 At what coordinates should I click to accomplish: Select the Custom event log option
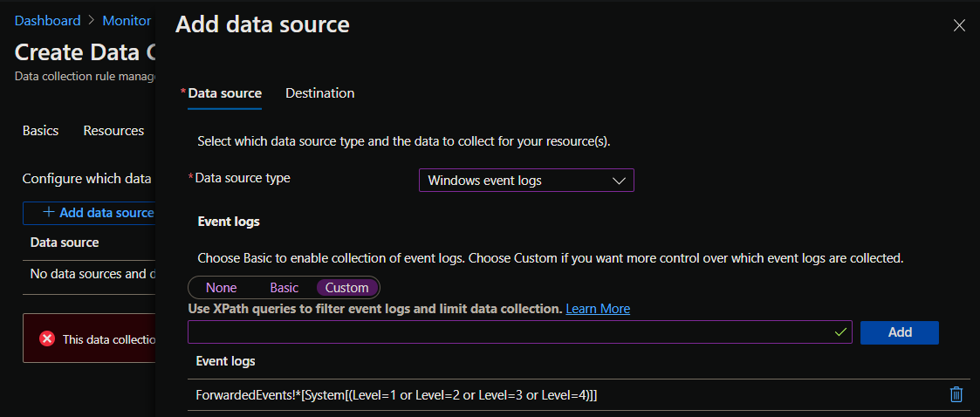coord(346,288)
